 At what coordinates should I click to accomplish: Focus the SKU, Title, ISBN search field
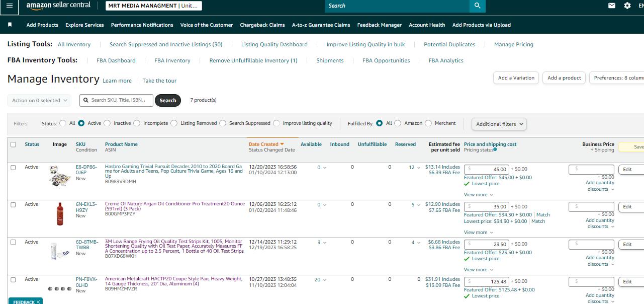pos(116,100)
